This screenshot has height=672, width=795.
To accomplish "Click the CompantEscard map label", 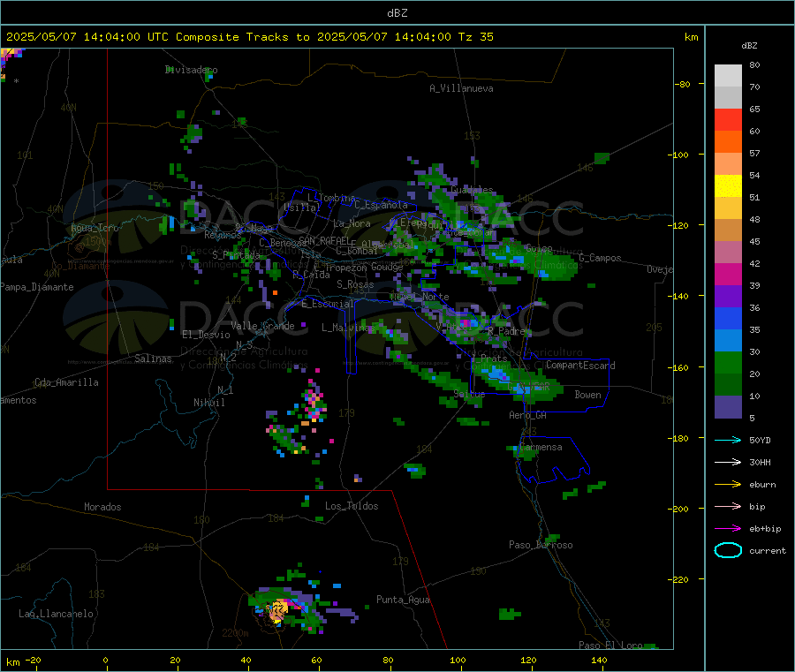I will click(580, 366).
